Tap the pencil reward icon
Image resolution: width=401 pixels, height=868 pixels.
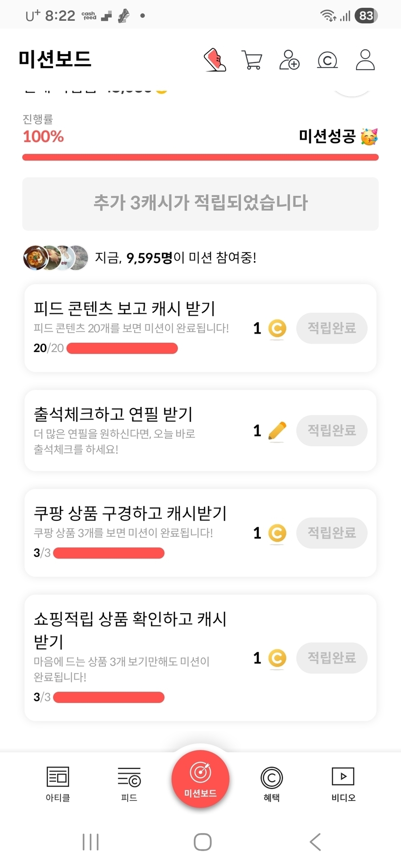277,431
